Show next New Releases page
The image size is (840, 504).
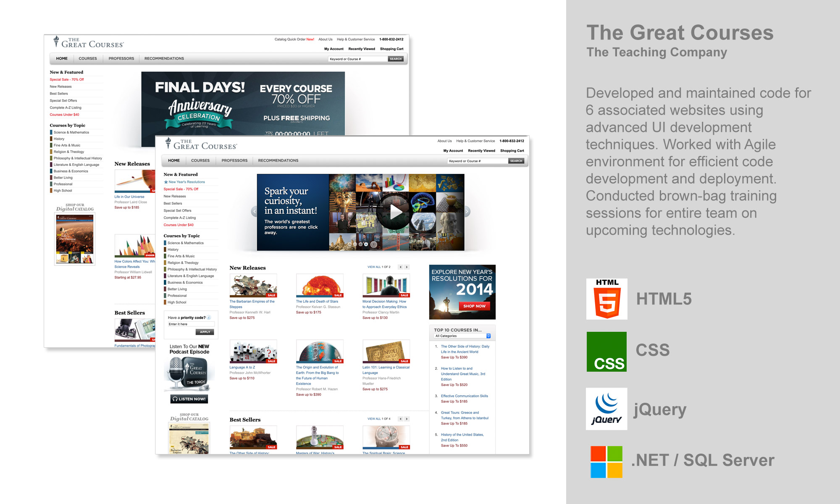(407, 267)
